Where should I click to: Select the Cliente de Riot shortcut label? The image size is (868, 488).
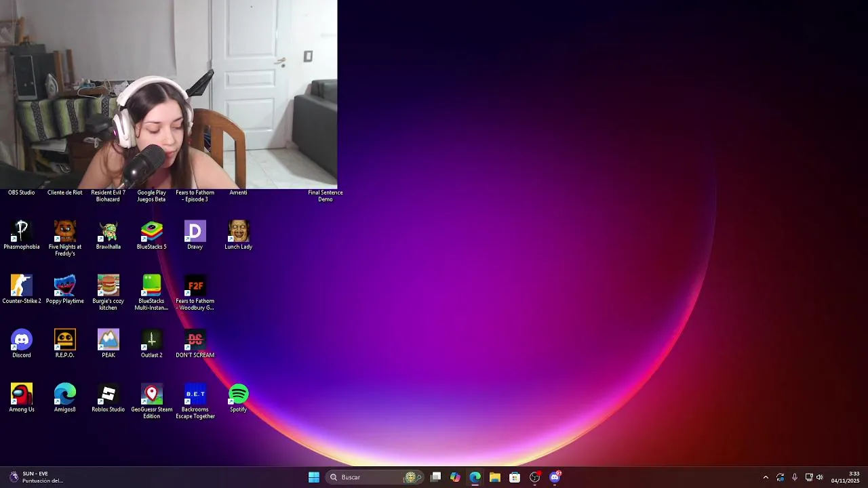click(x=65, y=192)
